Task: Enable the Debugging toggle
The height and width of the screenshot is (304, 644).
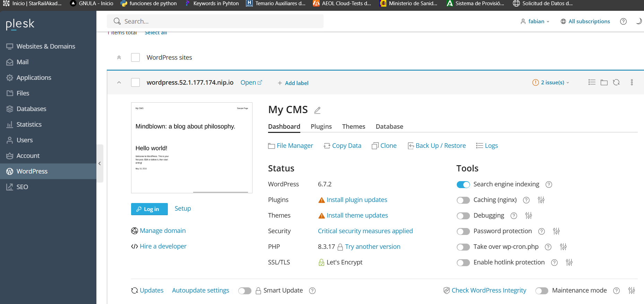Action: point(463,216)
